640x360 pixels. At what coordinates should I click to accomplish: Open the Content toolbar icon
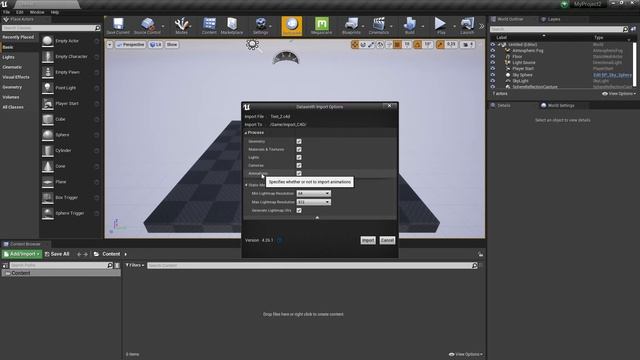click(209, 24)
